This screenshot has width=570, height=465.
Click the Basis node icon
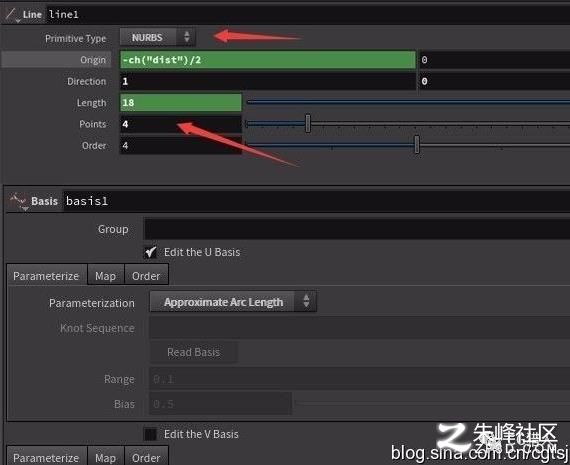pyautogui.click(x=18, y=201)
